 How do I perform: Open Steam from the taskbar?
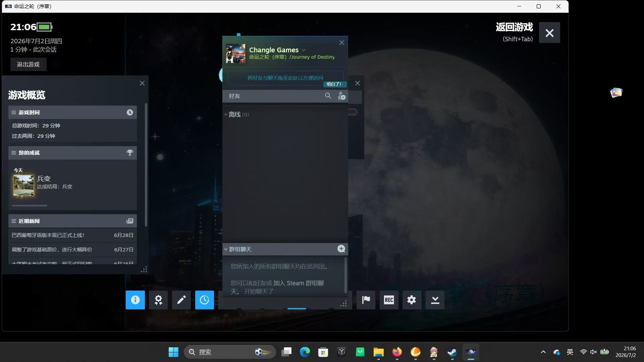click(x=452, y=352)
